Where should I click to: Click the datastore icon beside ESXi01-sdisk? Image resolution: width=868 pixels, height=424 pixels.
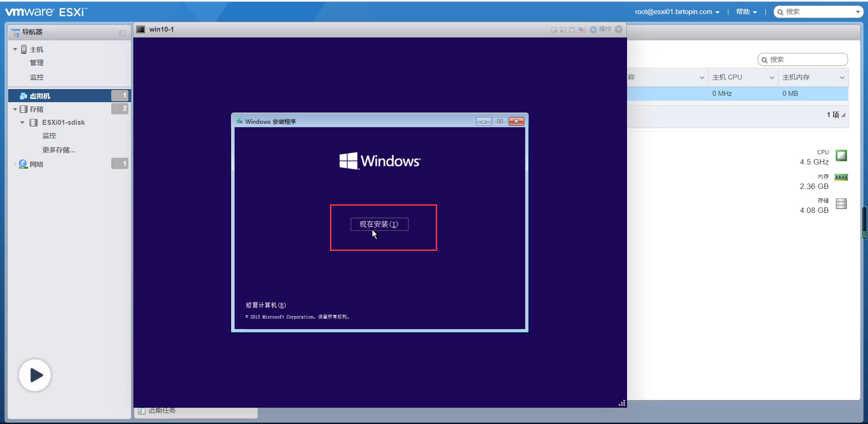(x=33, y=122)
